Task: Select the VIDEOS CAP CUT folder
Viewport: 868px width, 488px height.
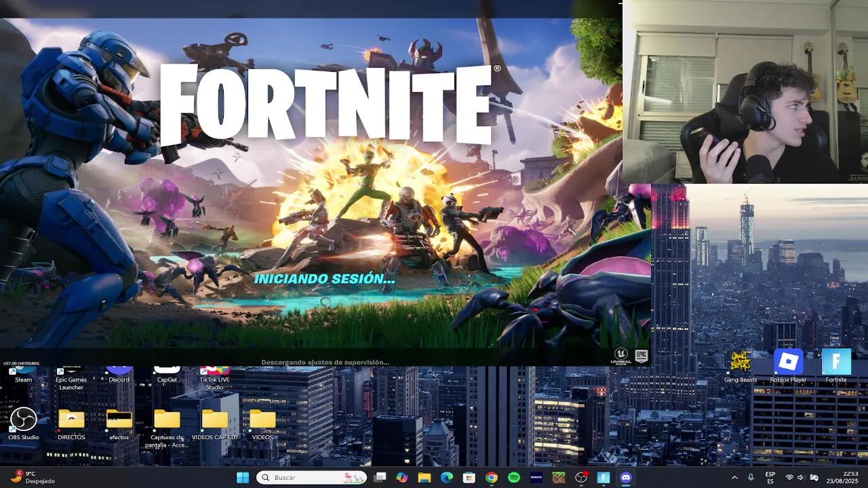Action: point(215,424)
